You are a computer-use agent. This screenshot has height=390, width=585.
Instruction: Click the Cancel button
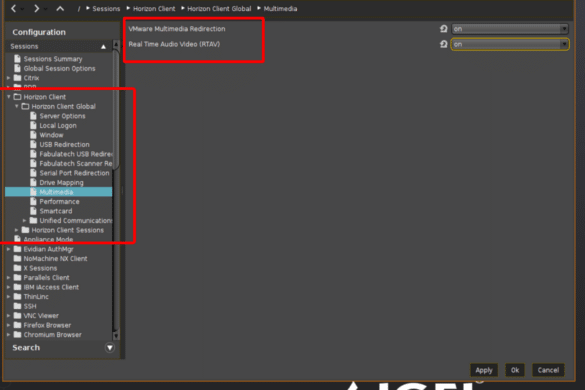[548, 370]
